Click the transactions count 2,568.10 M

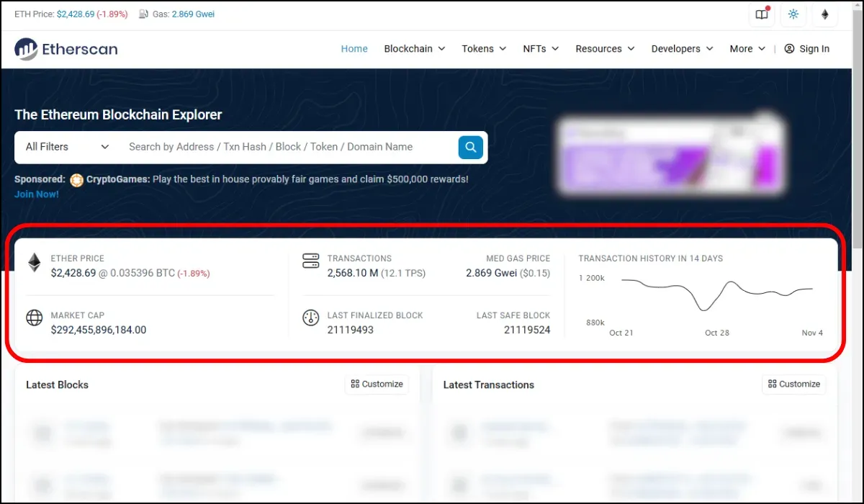click(353, 274)
